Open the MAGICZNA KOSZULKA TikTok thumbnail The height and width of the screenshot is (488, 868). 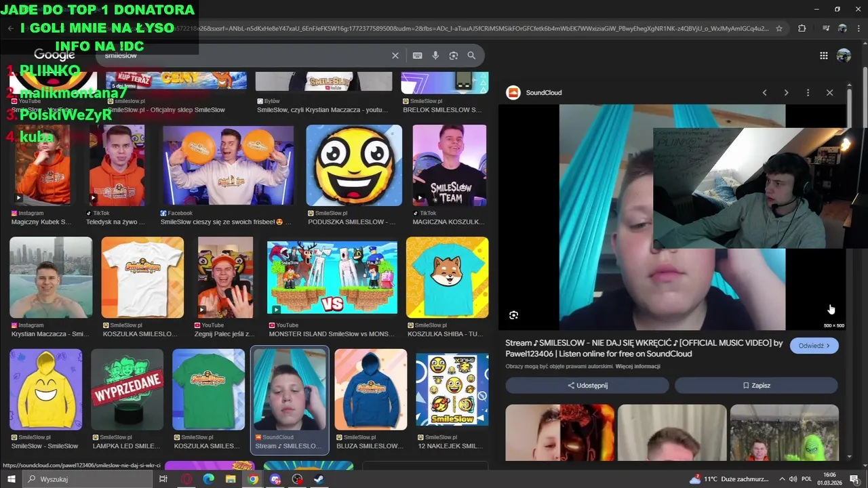(x=450, y=165)
